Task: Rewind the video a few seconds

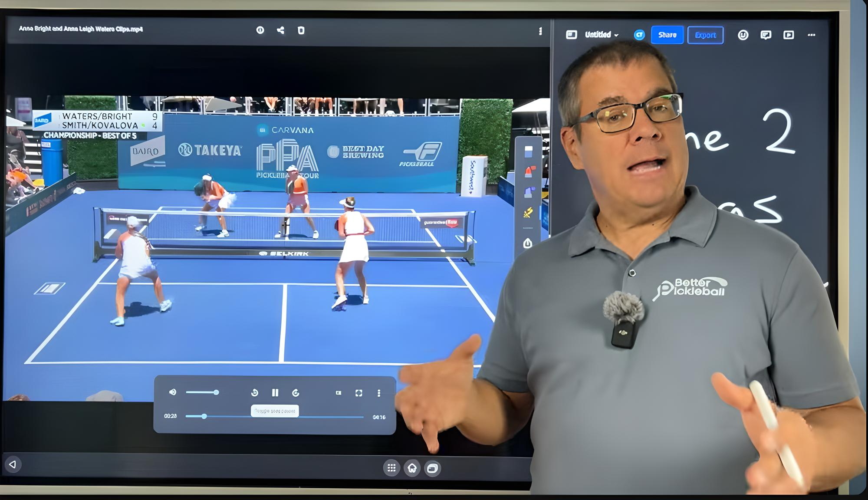Action: click(255, 393)
